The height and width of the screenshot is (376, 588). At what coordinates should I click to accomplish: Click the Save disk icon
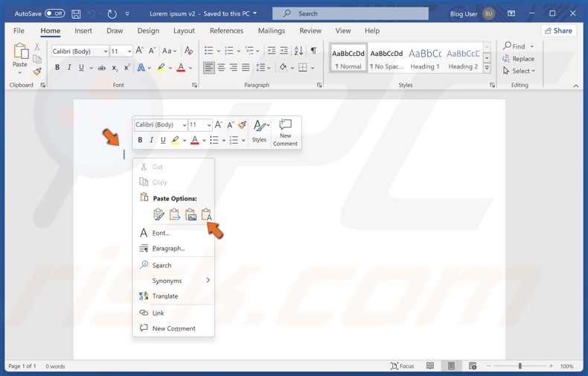coord(76,14)
